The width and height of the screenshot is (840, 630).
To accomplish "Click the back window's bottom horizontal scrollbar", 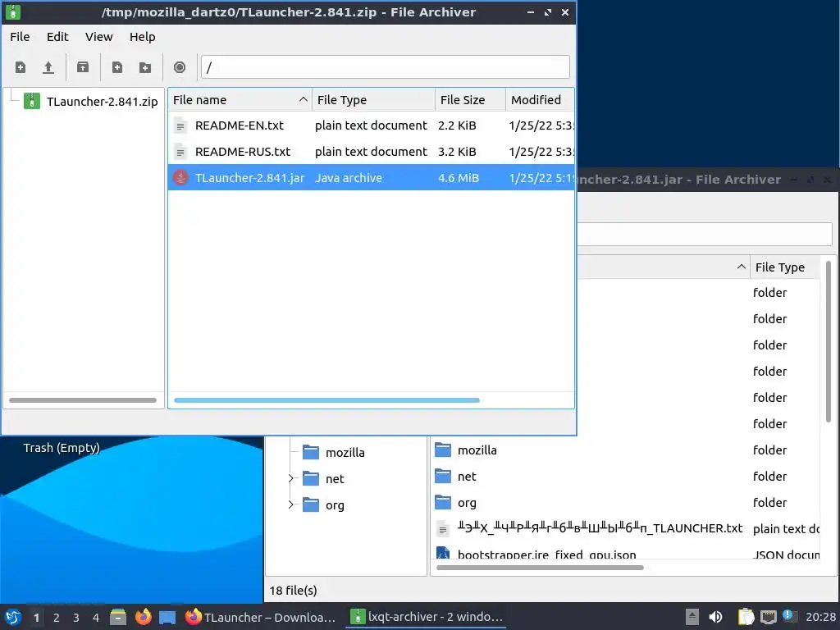I will [540, 568].
